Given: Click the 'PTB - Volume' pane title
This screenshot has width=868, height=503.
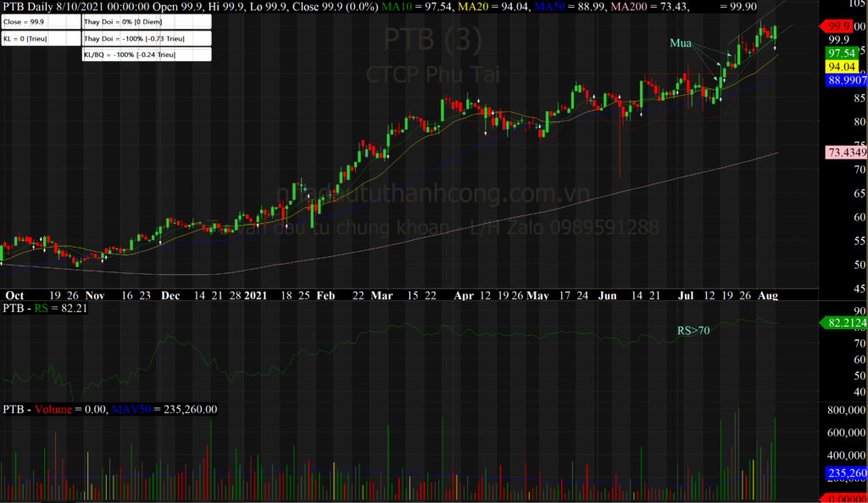Looking at the screenshot, I should (38, 409).
